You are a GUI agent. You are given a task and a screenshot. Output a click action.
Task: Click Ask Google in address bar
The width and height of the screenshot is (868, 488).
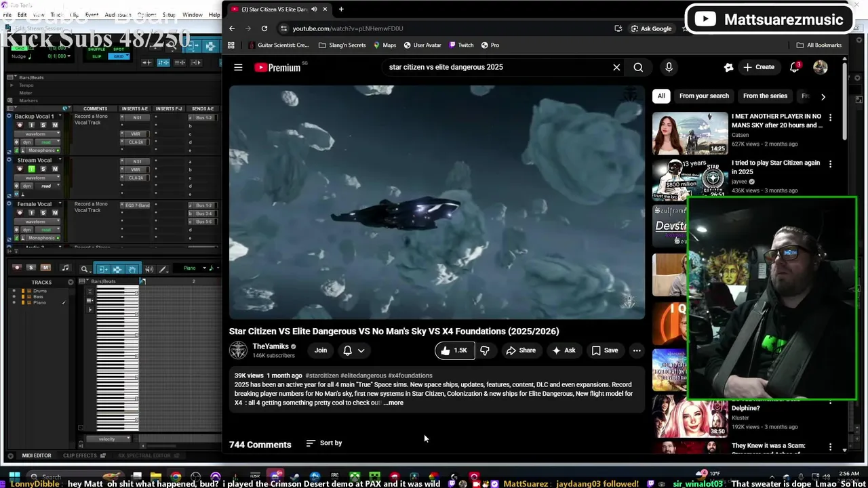click(x=651, y=28)
